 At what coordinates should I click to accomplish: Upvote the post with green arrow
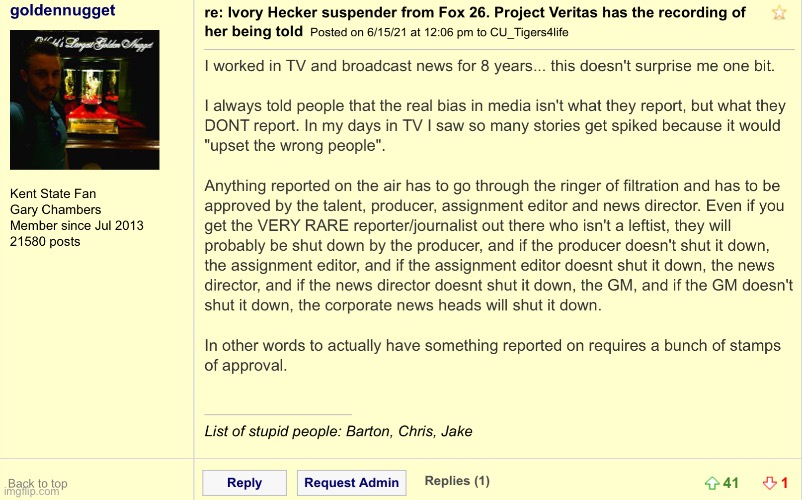pyautogui.click(x=712, y=483)
